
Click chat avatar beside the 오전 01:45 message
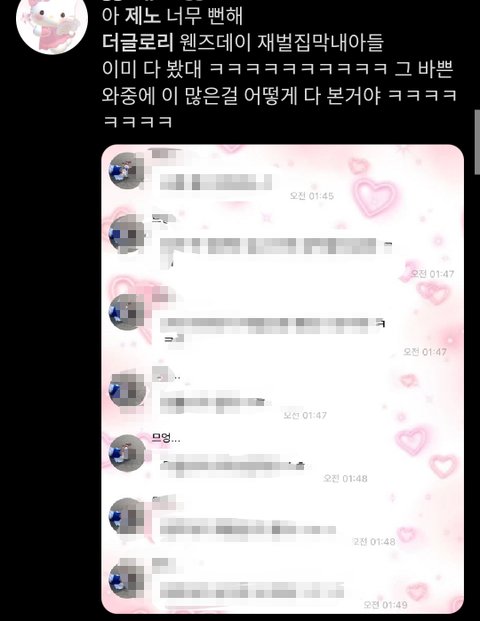[127, 170]
